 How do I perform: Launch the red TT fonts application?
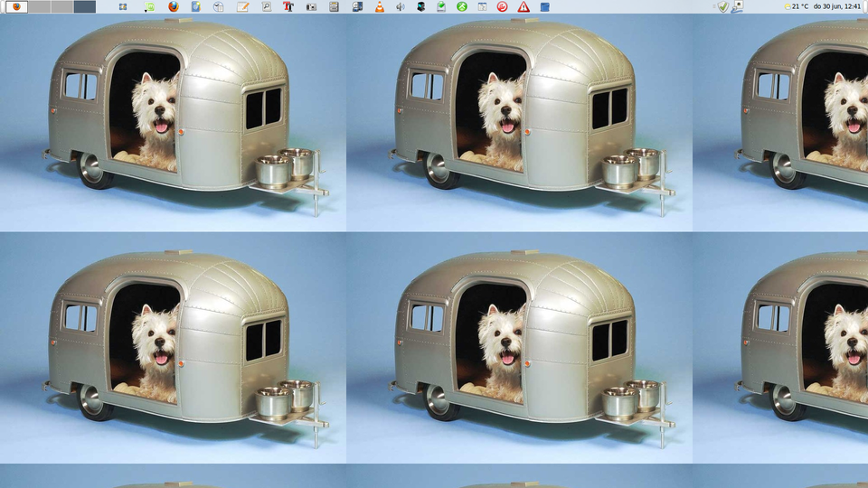click(288, 6)
